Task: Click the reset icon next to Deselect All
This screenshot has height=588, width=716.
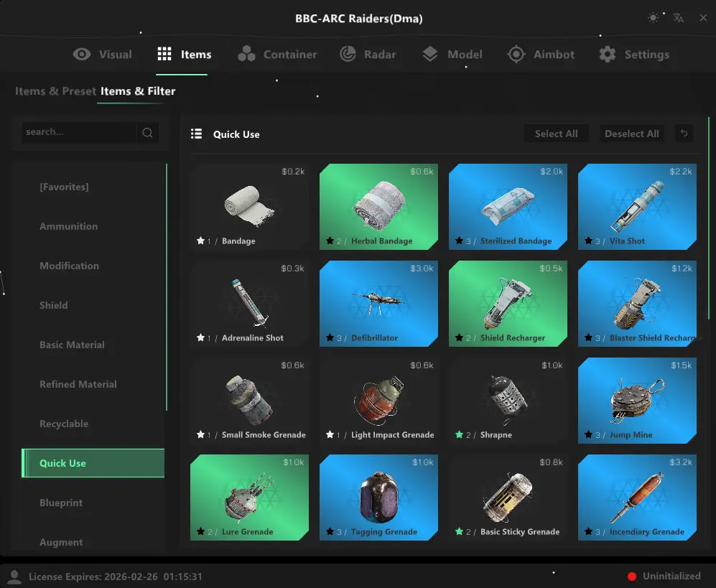Action: 683,133
